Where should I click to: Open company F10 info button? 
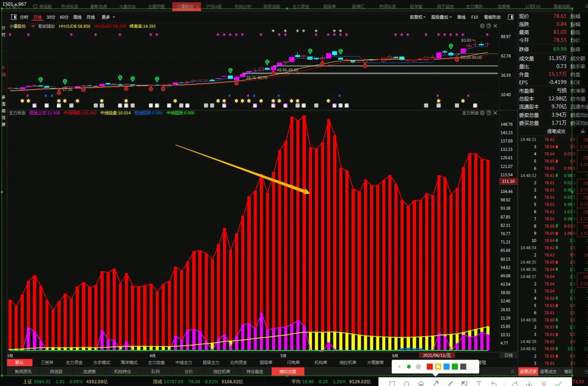475,17
